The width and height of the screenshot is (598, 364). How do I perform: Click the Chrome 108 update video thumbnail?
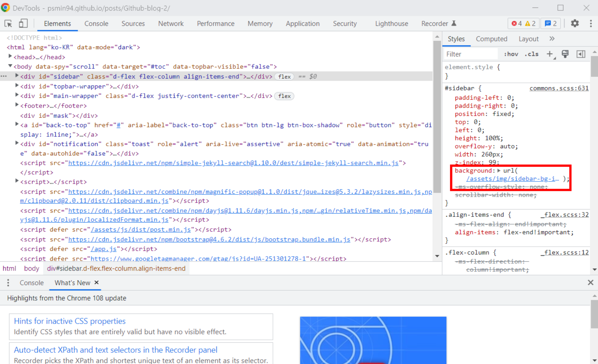pyautogui.click(x=373, y=340)
